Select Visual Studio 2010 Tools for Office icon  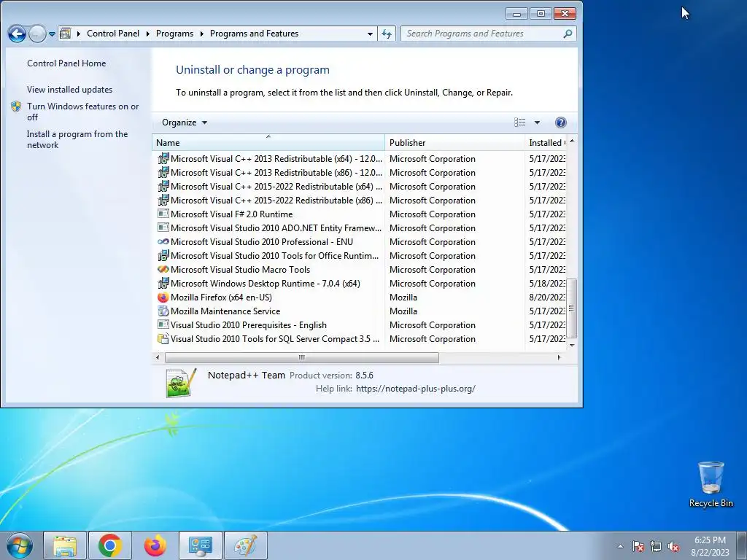point(163,255)
